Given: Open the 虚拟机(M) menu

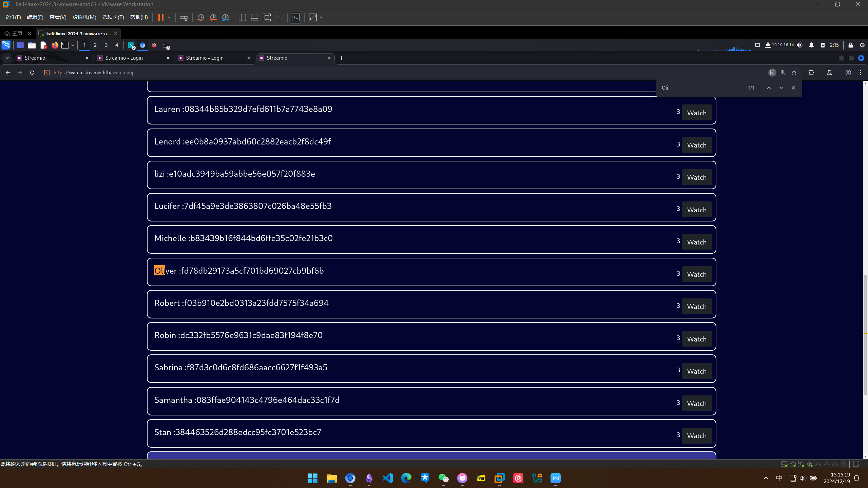Looking at the screenshot, I should point(84,17).
